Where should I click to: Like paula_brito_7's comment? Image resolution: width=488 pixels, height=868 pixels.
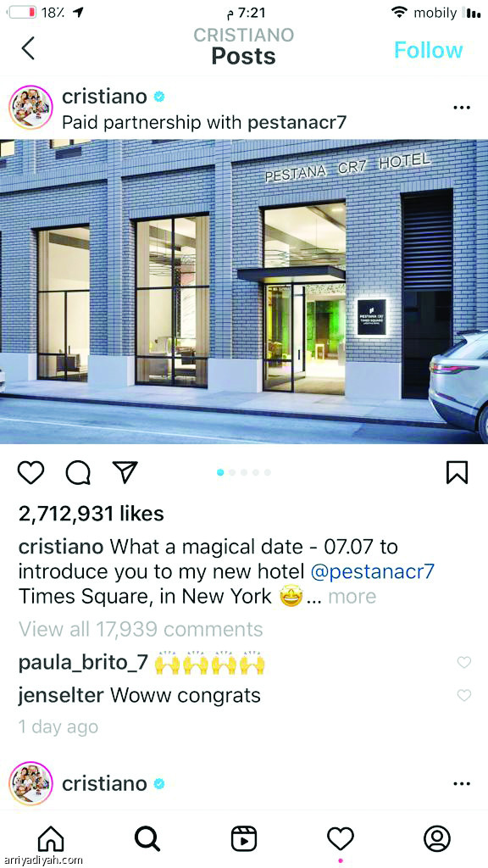pos(464,662)
